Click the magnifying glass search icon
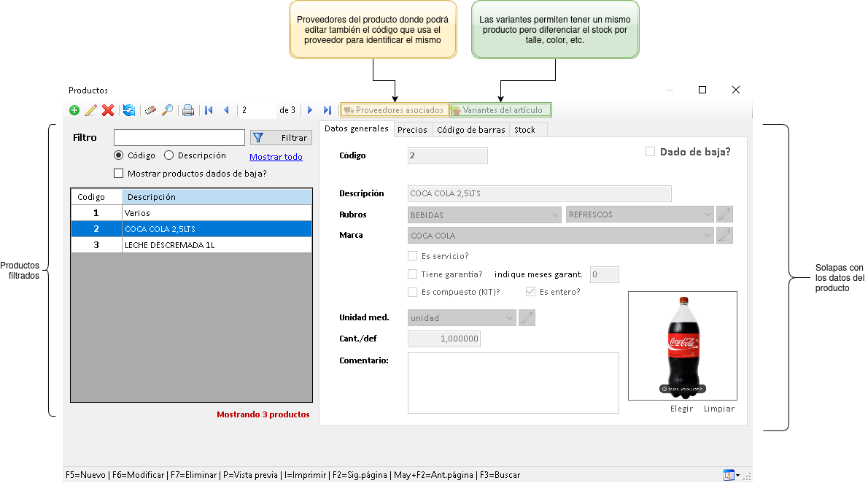The image size is (868, 483). pos(168,110)
